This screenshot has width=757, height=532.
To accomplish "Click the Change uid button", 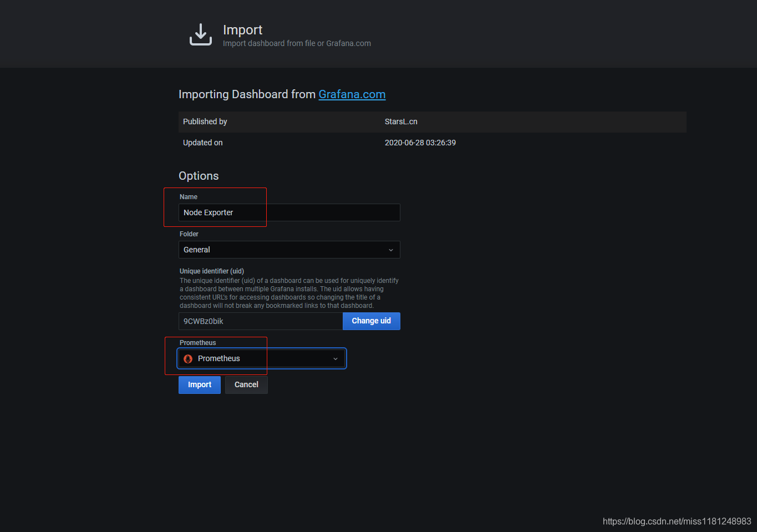I will click(x=371, y=321).
